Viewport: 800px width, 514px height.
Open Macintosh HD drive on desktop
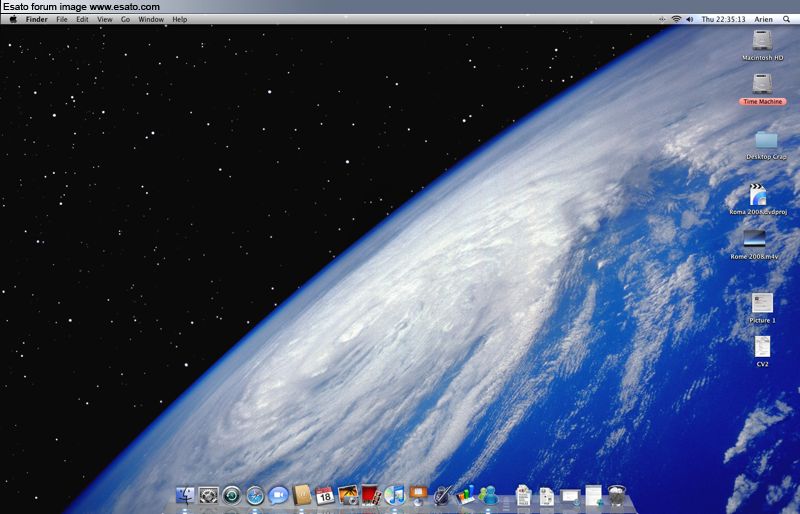pyautogui.click(x=762, y=45)
